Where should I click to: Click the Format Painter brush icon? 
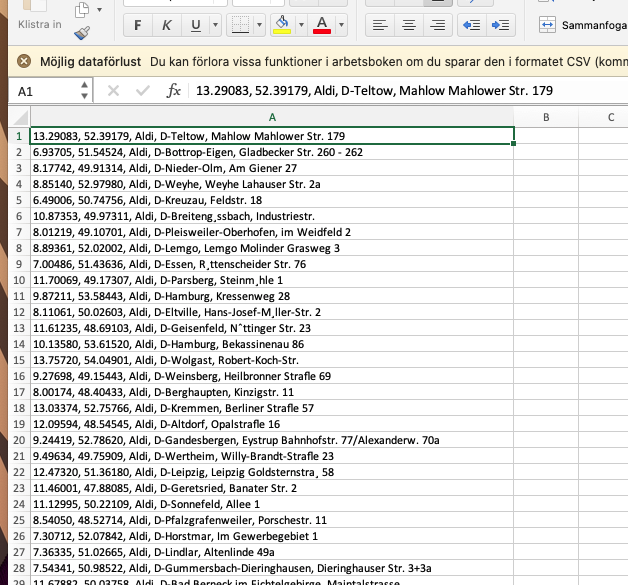pos(81,35)
